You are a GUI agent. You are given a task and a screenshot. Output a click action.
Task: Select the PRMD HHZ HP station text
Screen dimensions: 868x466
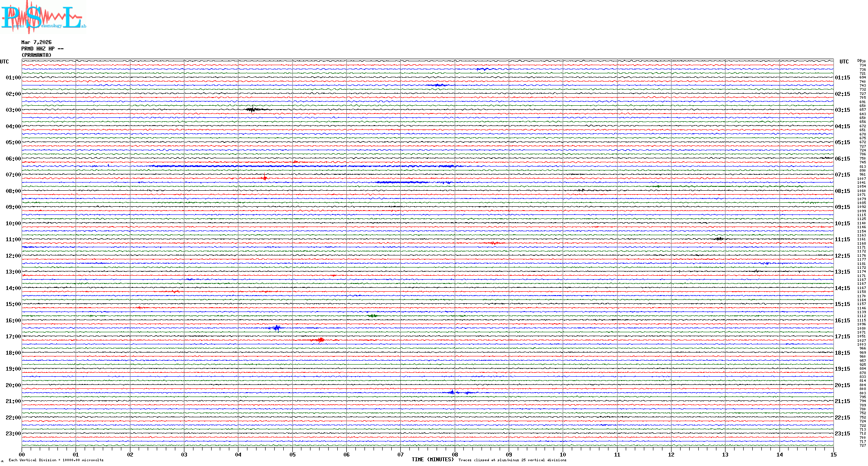click(x=42, y=49)
